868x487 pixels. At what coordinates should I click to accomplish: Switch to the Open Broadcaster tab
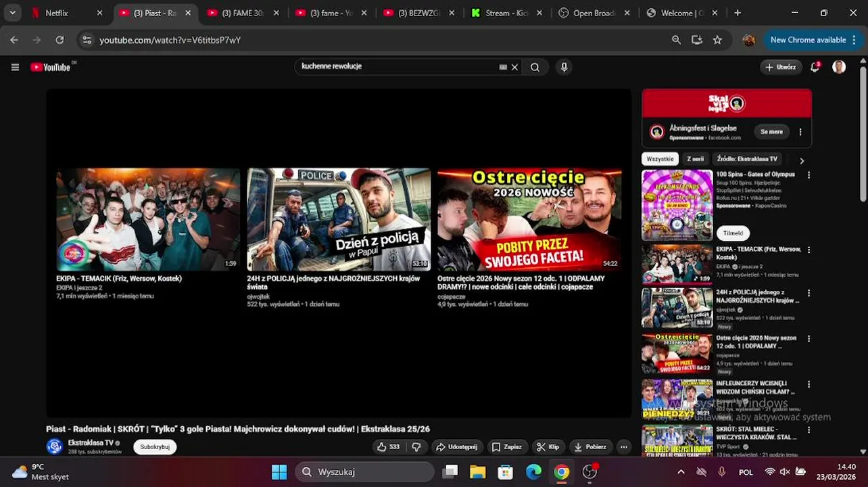tap(596, 13)
